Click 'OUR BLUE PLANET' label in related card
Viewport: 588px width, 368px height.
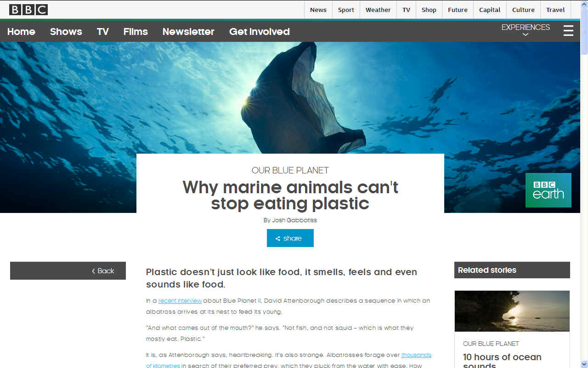pyautogui.click(x=491, y=344)
